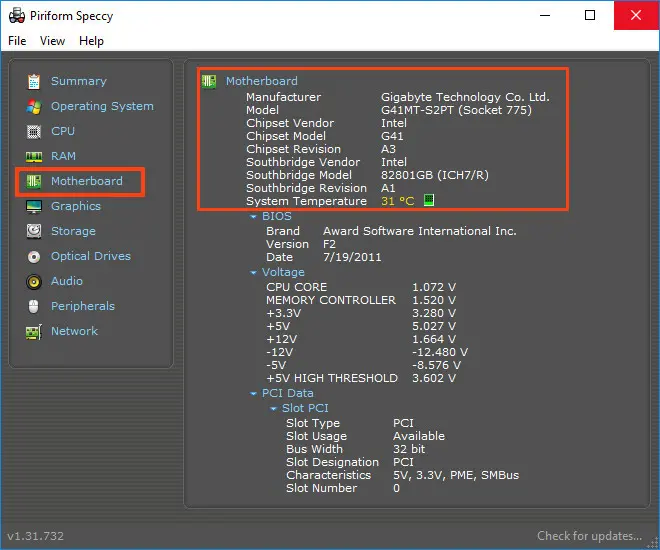Screen dimensions: 660x550
Task: Click the Peripherals mouse icon
Action: (34, 306)
